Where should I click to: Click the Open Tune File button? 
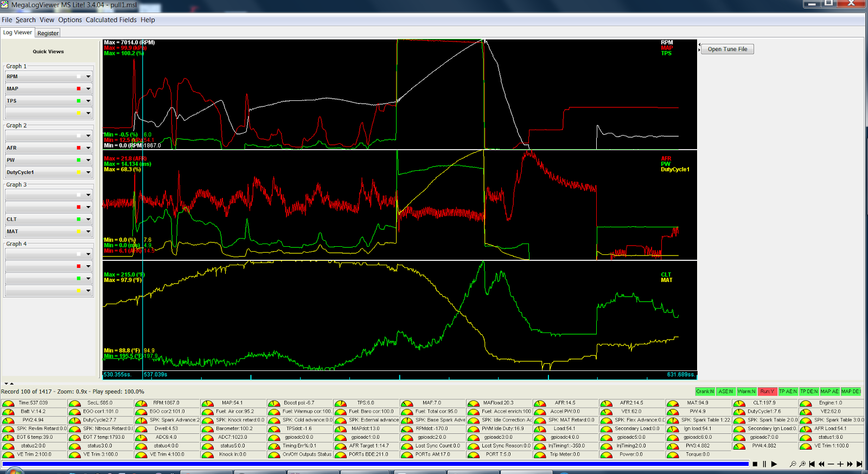click(727, 49)
